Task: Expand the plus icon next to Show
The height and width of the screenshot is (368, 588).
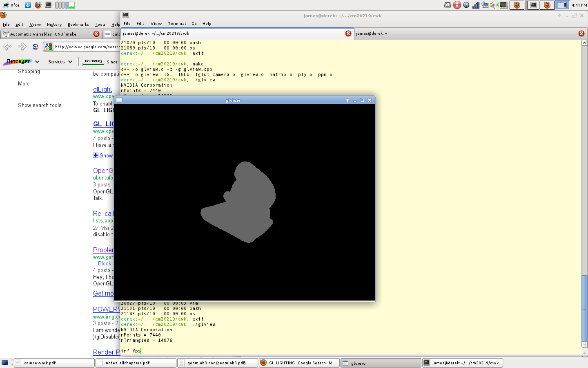Action: click(96, 155)
